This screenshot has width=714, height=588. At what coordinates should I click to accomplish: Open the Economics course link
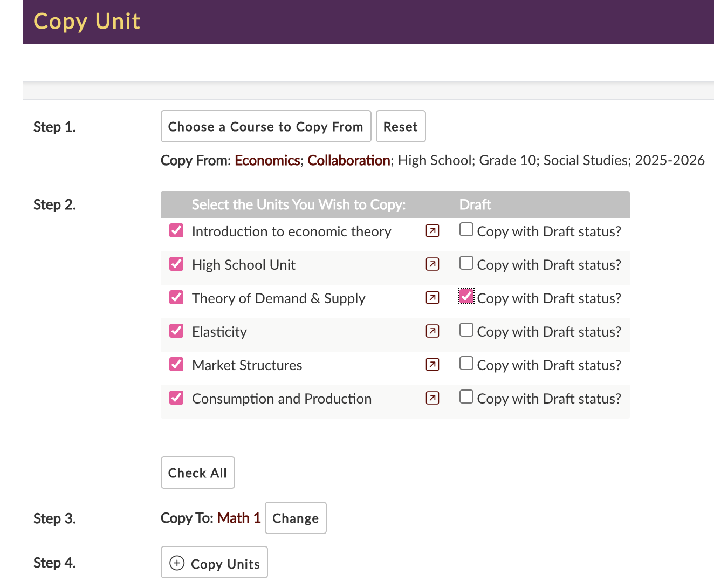tap(267, 161)
